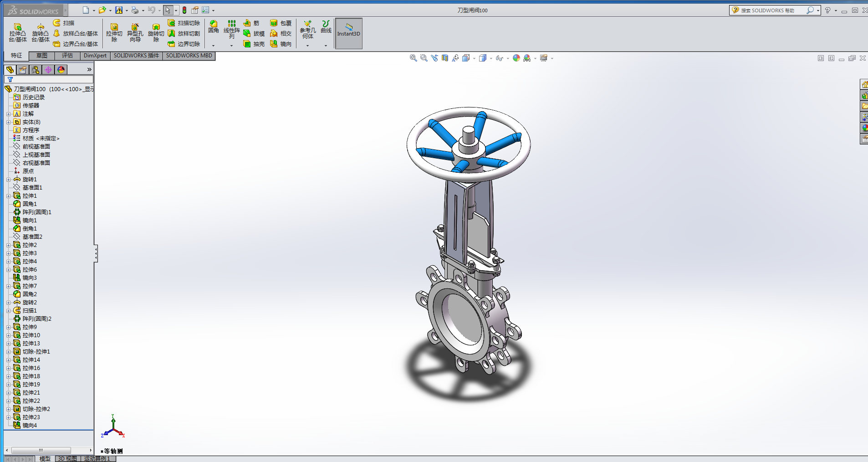The height and width of the screenshot is (462, 868).
Task: Open the ConfigurationManager tab icon
Action: pyautogui.click(x=36, y=70)
